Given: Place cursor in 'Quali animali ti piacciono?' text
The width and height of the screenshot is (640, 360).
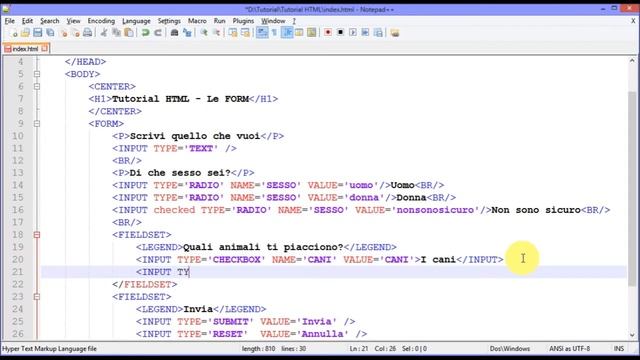Looking at the screenshot, I should [x=263, y=247].
